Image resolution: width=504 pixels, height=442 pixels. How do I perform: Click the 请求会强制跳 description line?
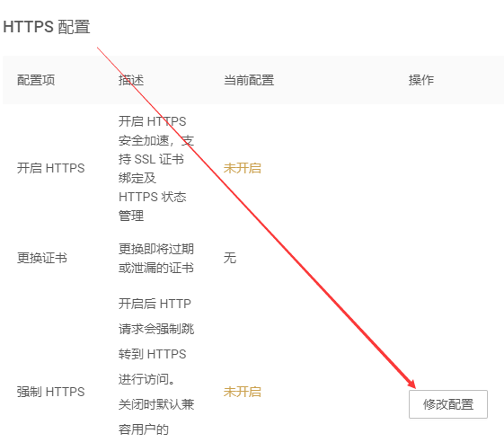tap(156, 329)
